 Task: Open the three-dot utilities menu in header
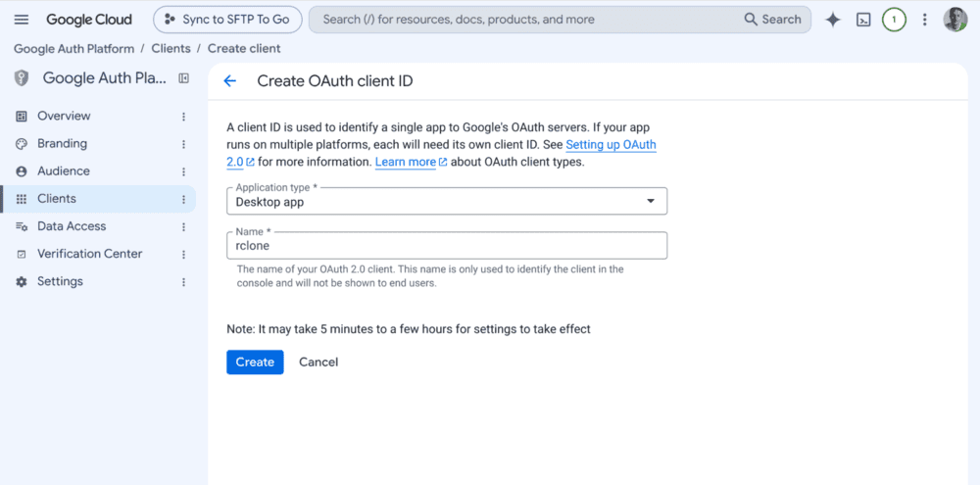pos(925,20)
